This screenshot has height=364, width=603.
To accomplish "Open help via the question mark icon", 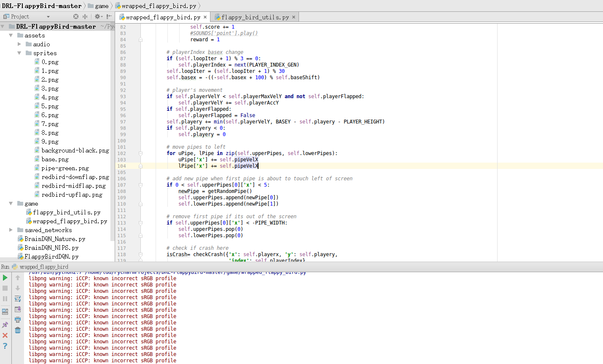I will [x=5, y=346].
